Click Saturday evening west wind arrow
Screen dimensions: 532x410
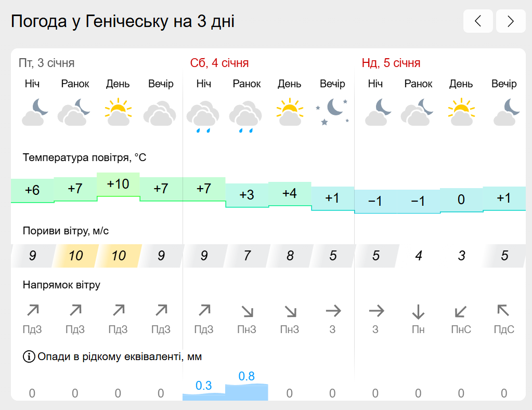[x=333, y=311]
